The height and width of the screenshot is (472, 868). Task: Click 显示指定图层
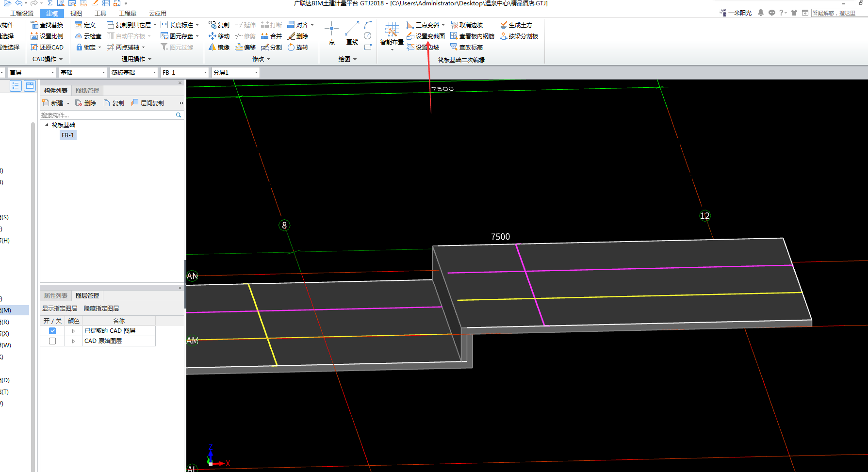tap(60, 308)
